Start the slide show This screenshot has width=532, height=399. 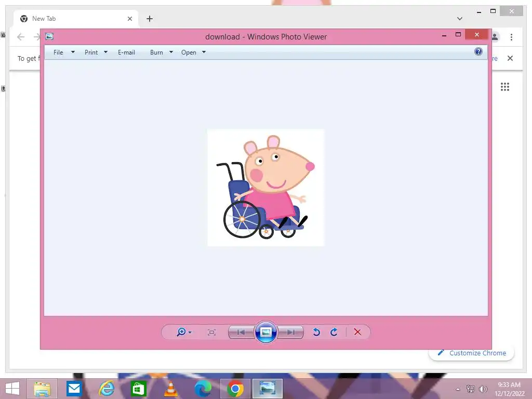265,332
